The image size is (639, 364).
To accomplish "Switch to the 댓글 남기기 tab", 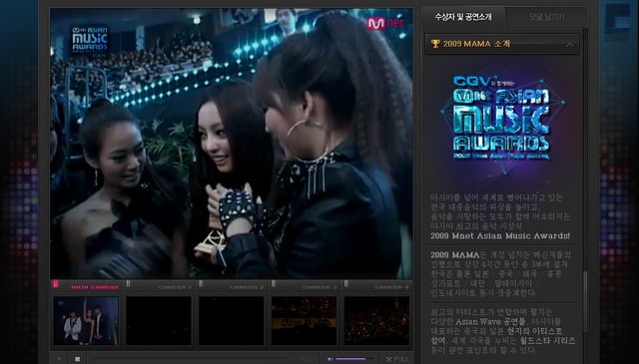I will [x=547, y=17].
